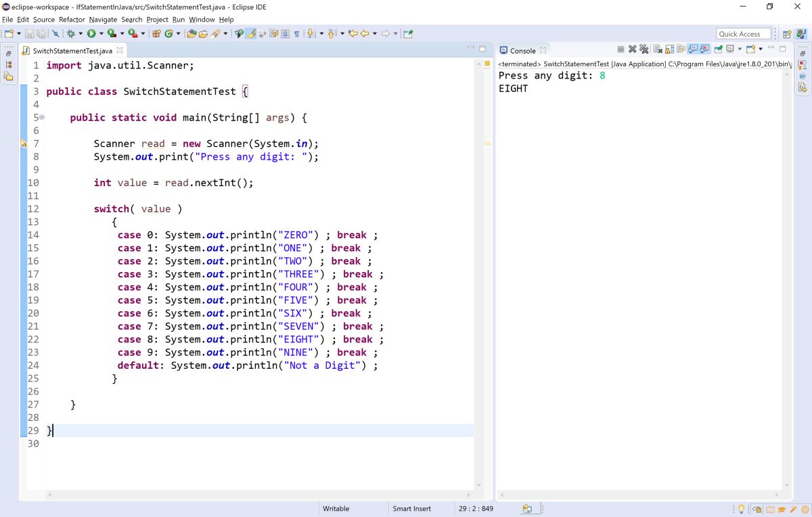Maximize the editor area
Viewport: 812px width, 517px height.
click(482, 49)
